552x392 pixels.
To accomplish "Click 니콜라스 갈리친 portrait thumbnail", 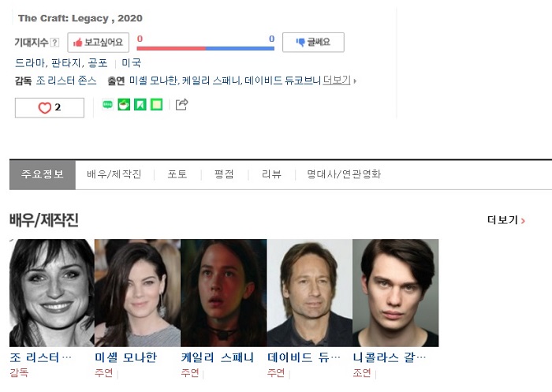I will (x=396, y=293).
